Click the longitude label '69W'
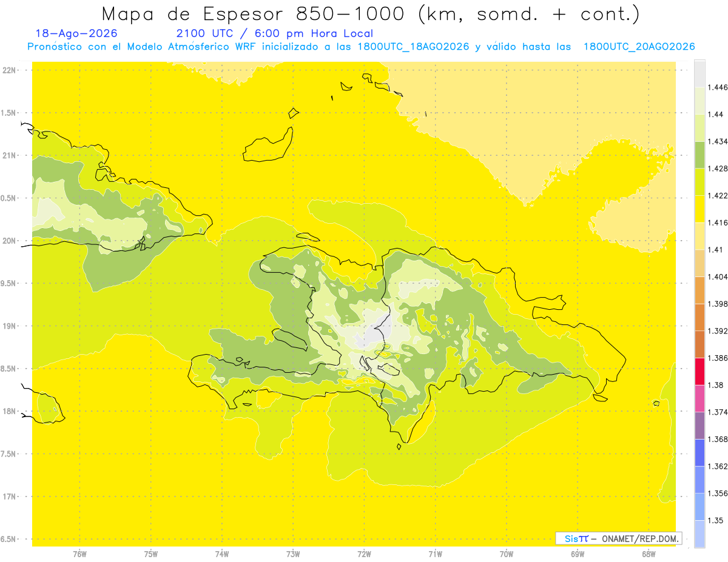The image size is (728, 562). 578,554
